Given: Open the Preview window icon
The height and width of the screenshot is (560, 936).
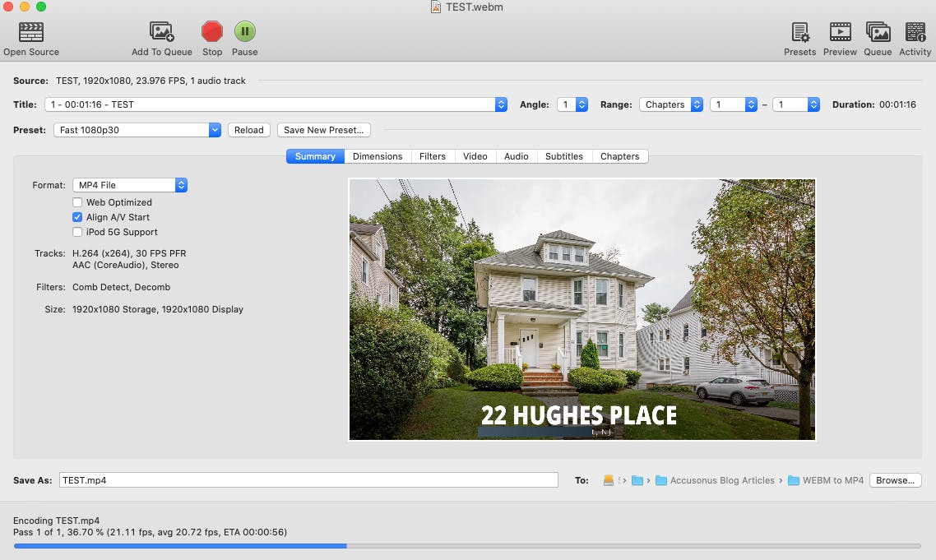Looking at the screenshot, I should pyautogui.click(x=840, y=32).
